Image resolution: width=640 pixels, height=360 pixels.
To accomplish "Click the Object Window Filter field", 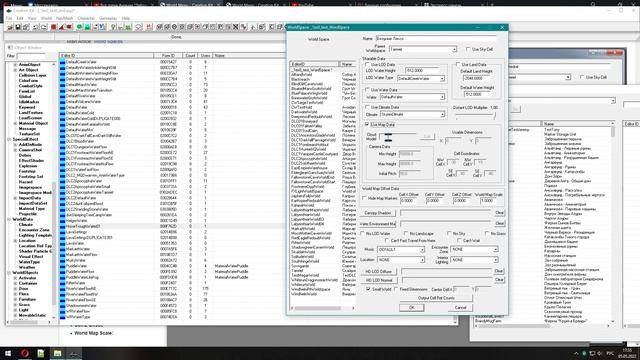I will click(x=31, y=56).
